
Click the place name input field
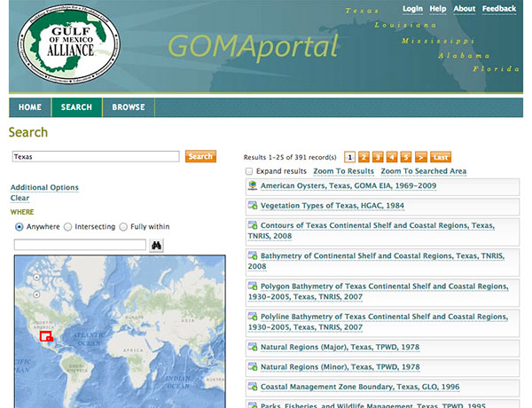click(x=80, y=245)
